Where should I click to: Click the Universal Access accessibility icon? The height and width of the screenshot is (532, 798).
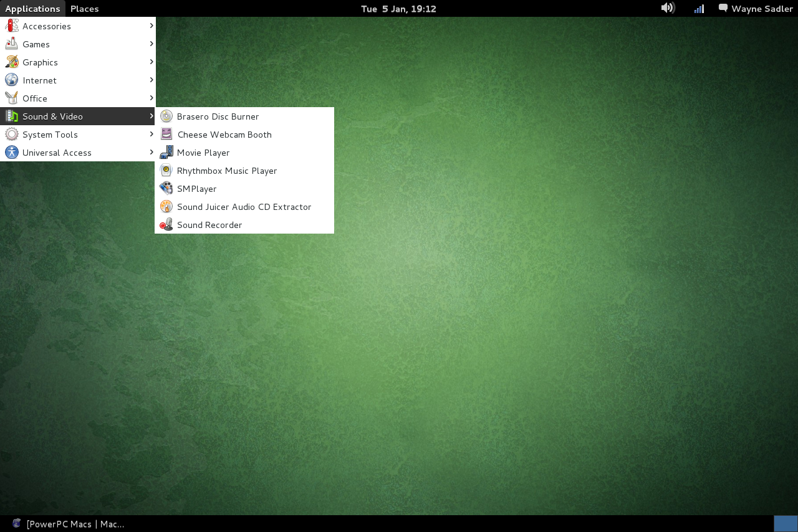(x=11, y=153)
